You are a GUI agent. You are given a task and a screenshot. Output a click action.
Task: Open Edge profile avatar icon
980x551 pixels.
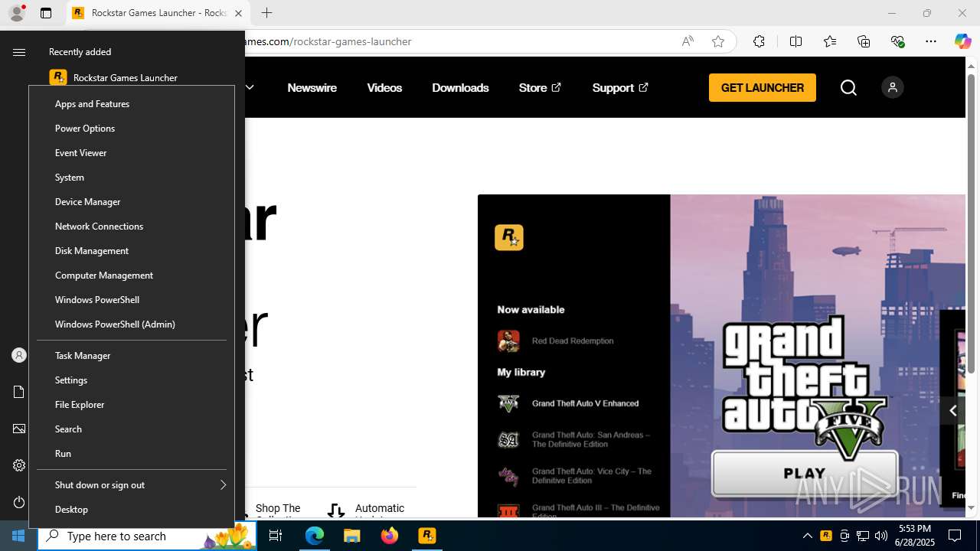(x=17, y=13)
